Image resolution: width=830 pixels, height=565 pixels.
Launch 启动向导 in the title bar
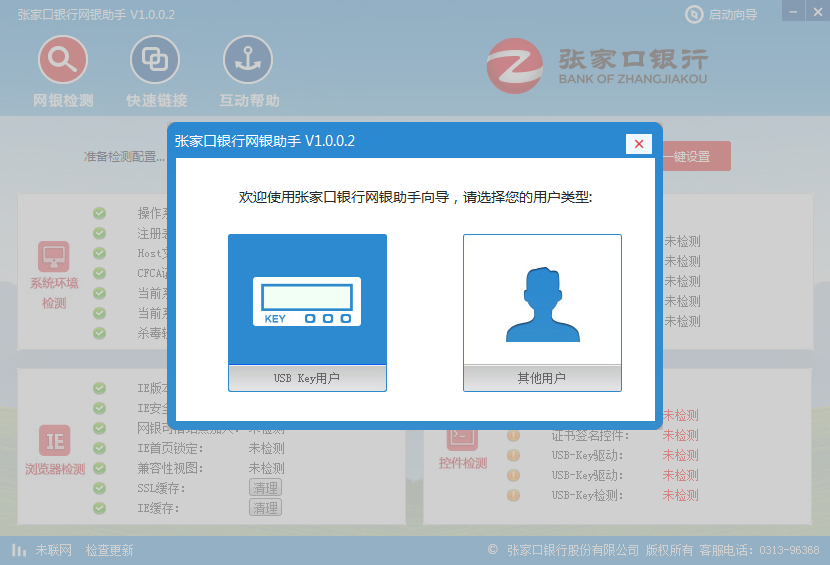(x=721, y=14)
